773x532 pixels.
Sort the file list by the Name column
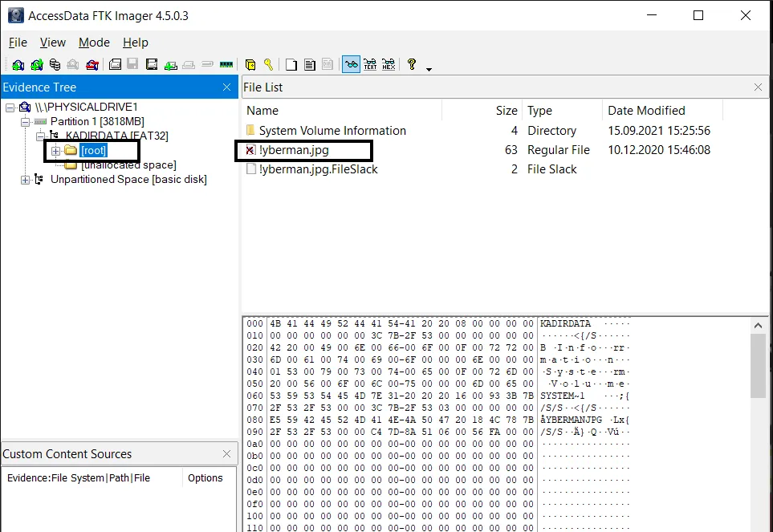[342, 111]
